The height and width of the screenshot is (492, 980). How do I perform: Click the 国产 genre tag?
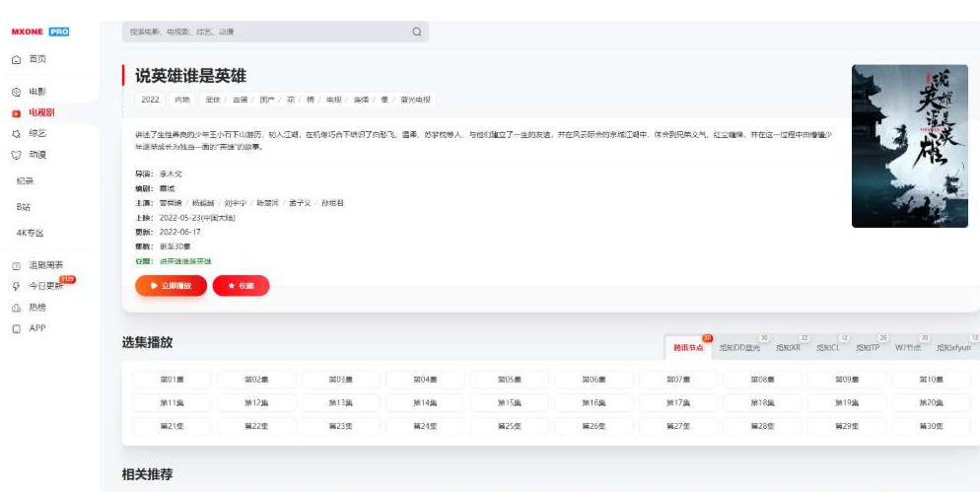click(x=267, y=100)
